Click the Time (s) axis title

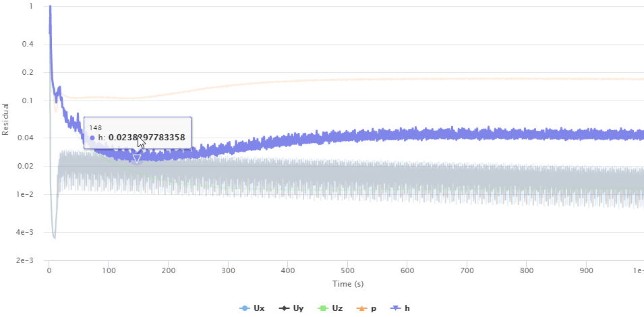coord(347,284)
